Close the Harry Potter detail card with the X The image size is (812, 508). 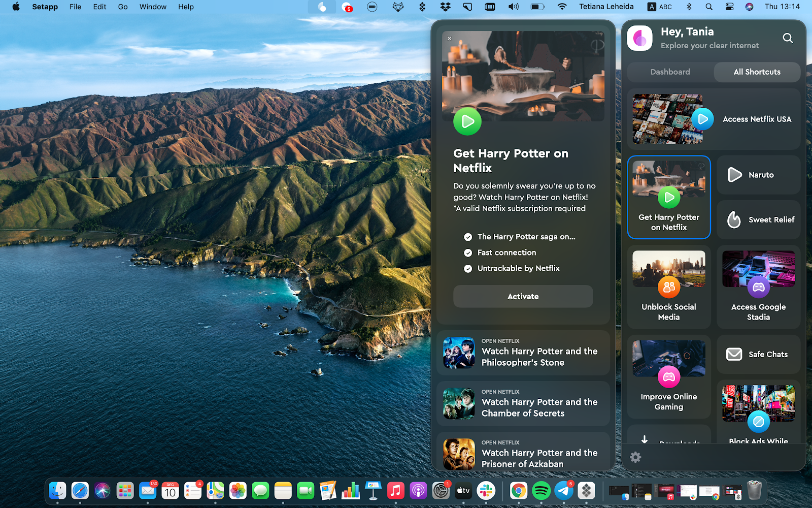pos(449,38)
